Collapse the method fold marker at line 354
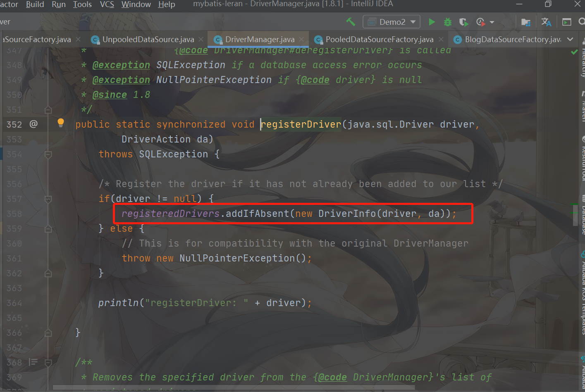The width and height of the screenshot is (585, 392). coord(48,154)
